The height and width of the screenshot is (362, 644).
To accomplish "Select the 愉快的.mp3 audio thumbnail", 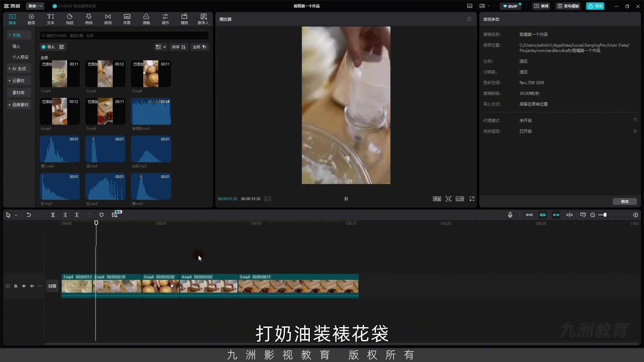I will (x=151, y=111).
